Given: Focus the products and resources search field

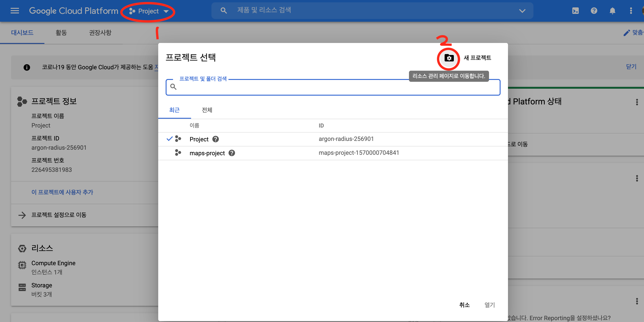Looking at the screenshot, I should pos(372,10).
